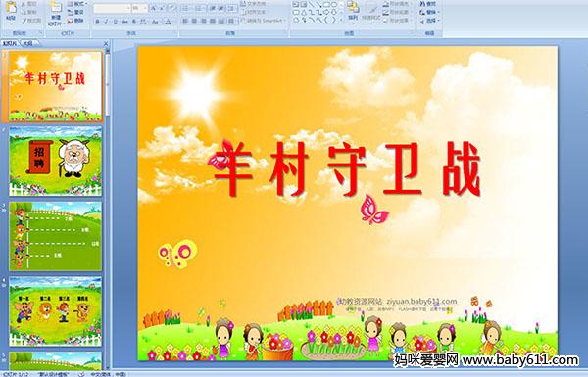Click the Paste clipboard icon

[11, 12]
